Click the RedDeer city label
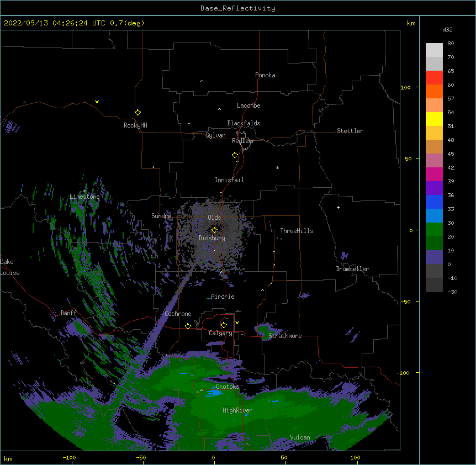 pos(243,141)
